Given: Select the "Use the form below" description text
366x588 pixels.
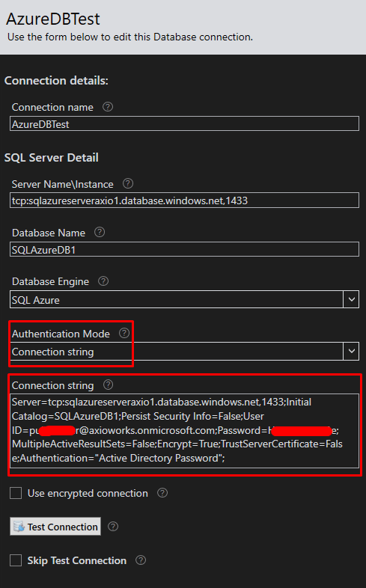Looking at the screenshot, I should point(130,37).
